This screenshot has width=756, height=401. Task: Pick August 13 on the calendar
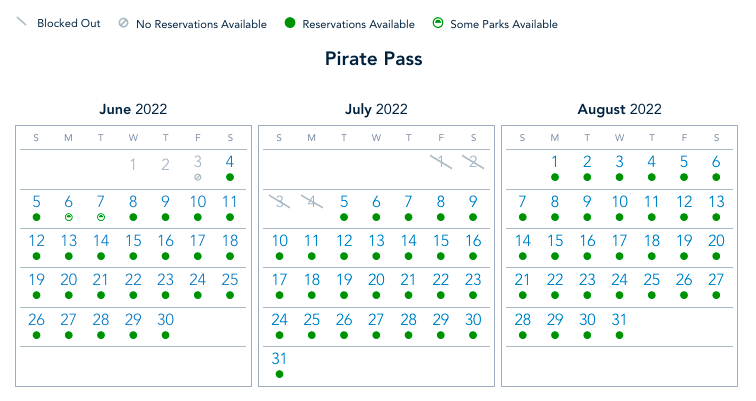(x=716, y=201)
